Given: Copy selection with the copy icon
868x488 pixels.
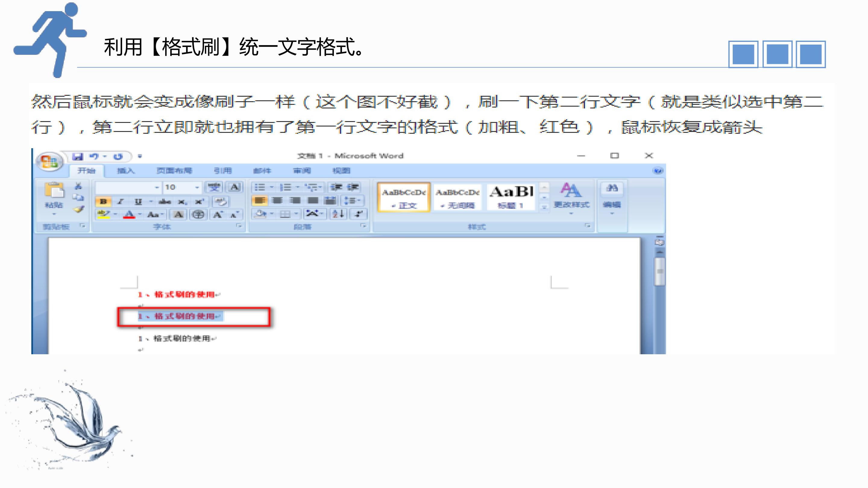Looking at the screenshot, I should (x=78, y=197).
